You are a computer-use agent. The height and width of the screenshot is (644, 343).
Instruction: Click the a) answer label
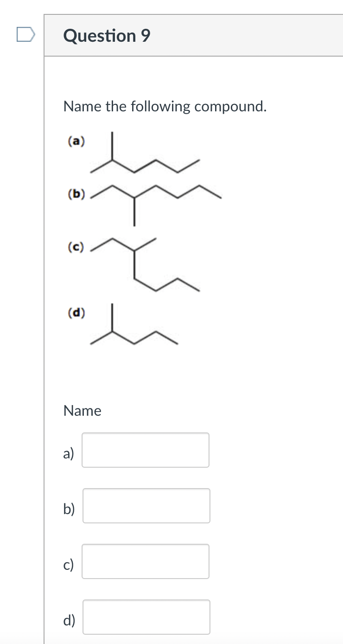coord(68,454)
